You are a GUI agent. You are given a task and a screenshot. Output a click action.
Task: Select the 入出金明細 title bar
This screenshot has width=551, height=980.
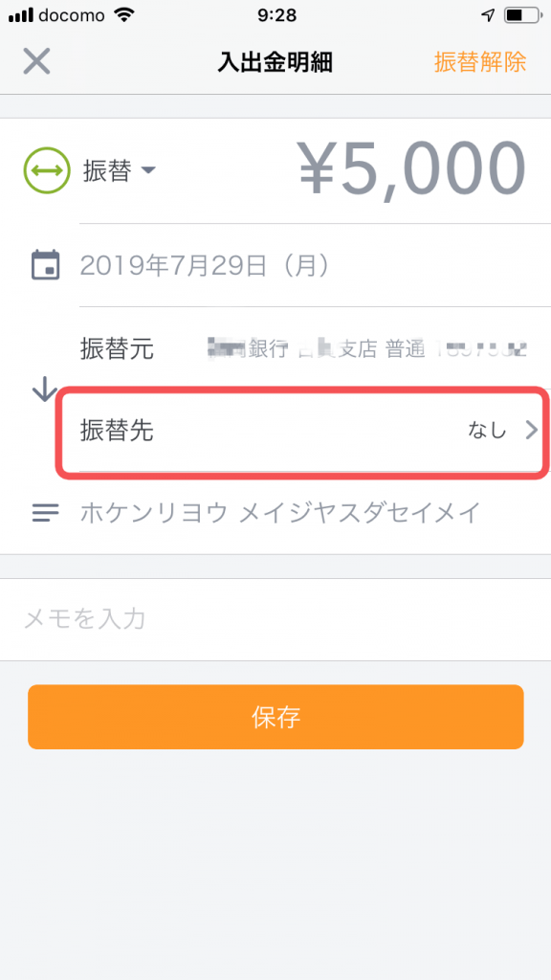click(275, 61)
